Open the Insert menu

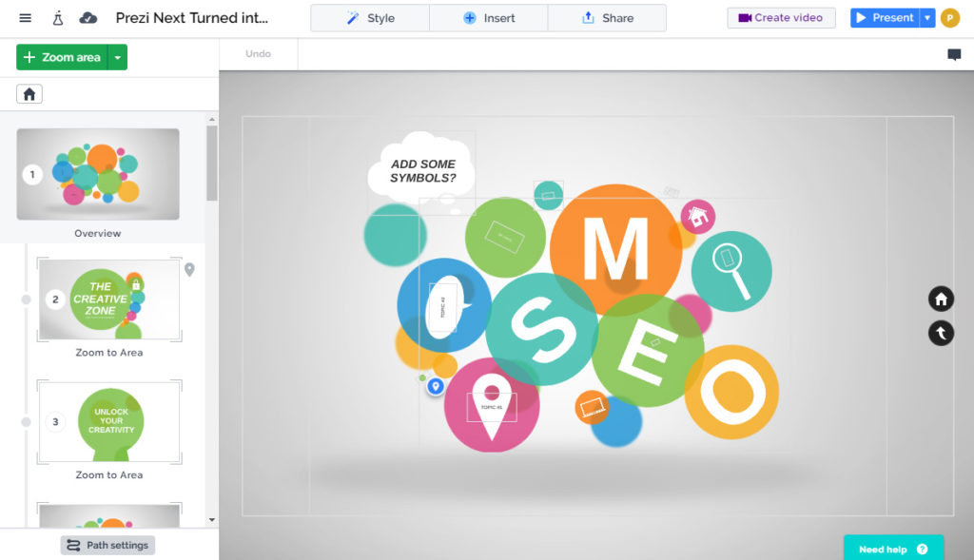(x=488, y=18)
